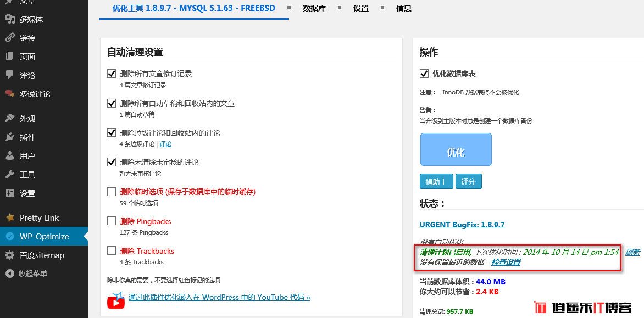Click the big 优化 button

(x=456, y=149)
